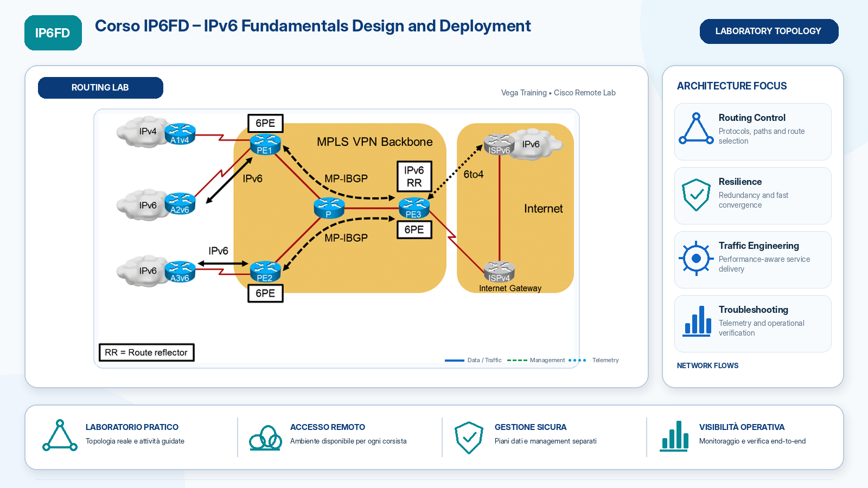Click the IPv4 cloud in the diagram

(x=142, y=132)
